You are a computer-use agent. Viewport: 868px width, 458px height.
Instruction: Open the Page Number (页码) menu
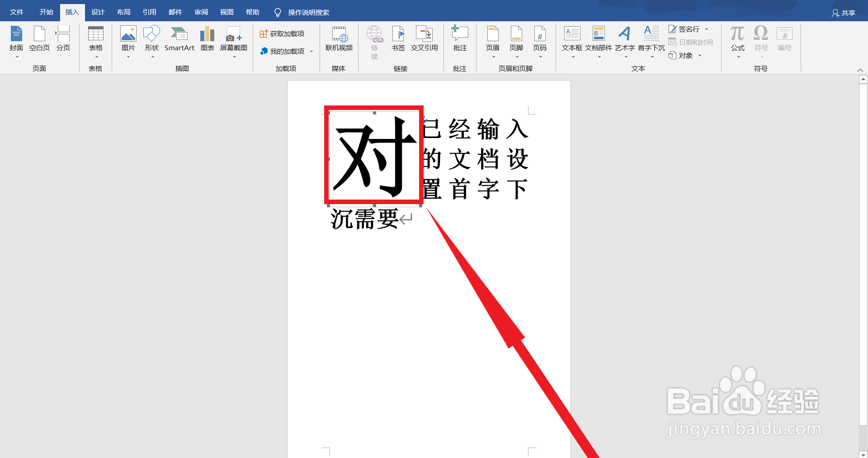click(x=540, y=42)
